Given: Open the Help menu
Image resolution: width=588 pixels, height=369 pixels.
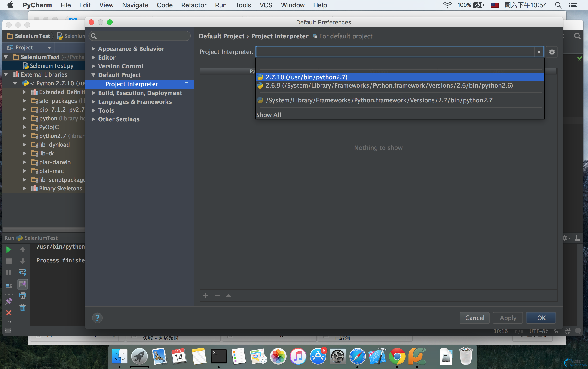Looking at the screenshot, I should 320,5.
